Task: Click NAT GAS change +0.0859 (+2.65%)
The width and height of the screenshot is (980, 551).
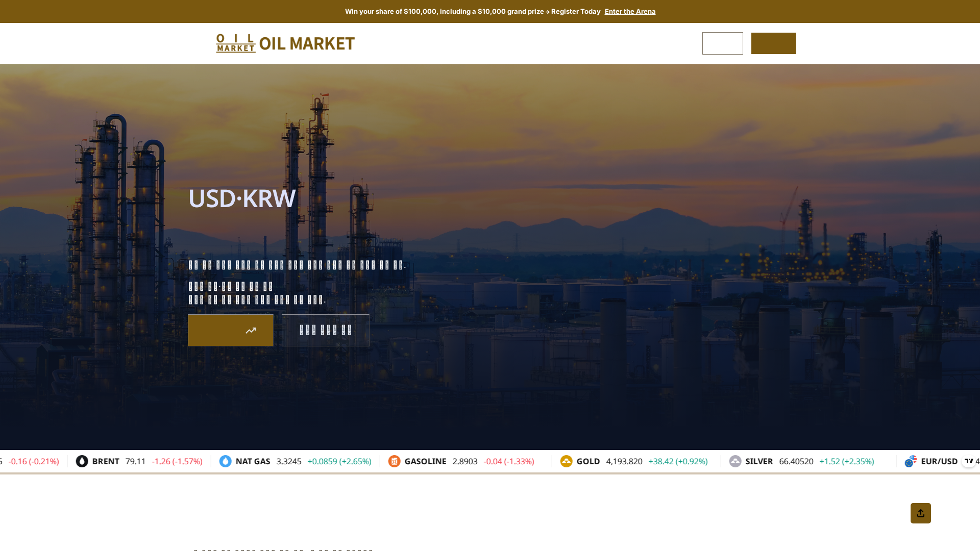Action: pos(339,461)
